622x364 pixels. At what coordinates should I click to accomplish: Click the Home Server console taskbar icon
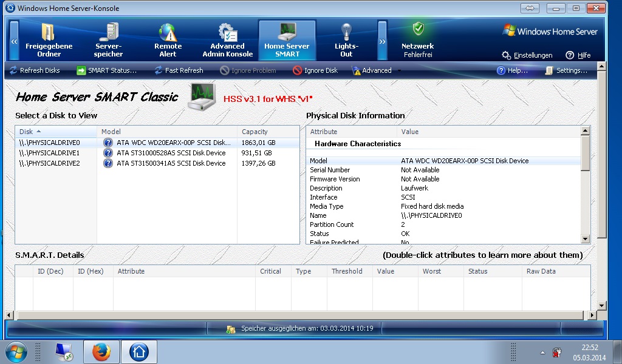pyautogui.click(x=139, y=352)
